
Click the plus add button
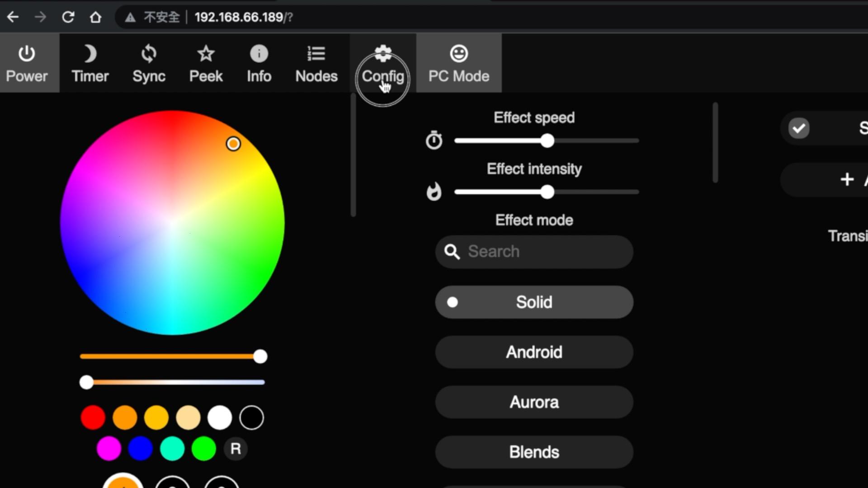point(847,179)
